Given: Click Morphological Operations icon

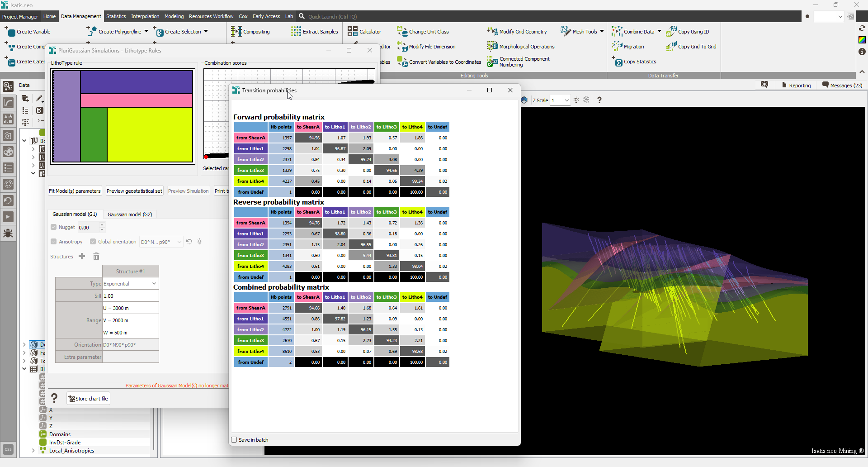Looking at the screenshot, I should tap(492, 46).
